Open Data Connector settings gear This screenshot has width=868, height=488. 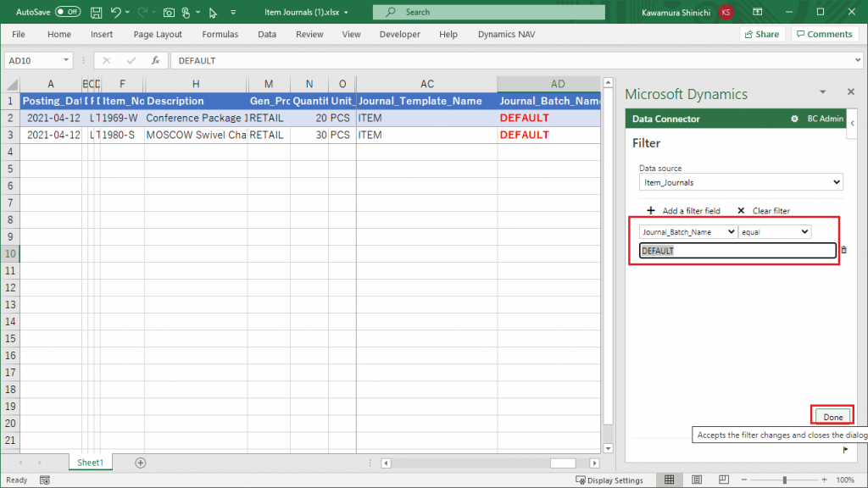click(x=794, y=119)
